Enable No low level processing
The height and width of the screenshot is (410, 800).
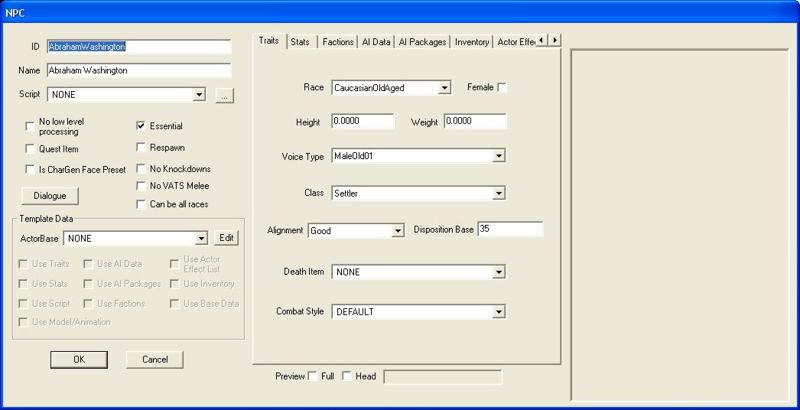[30, 126]
